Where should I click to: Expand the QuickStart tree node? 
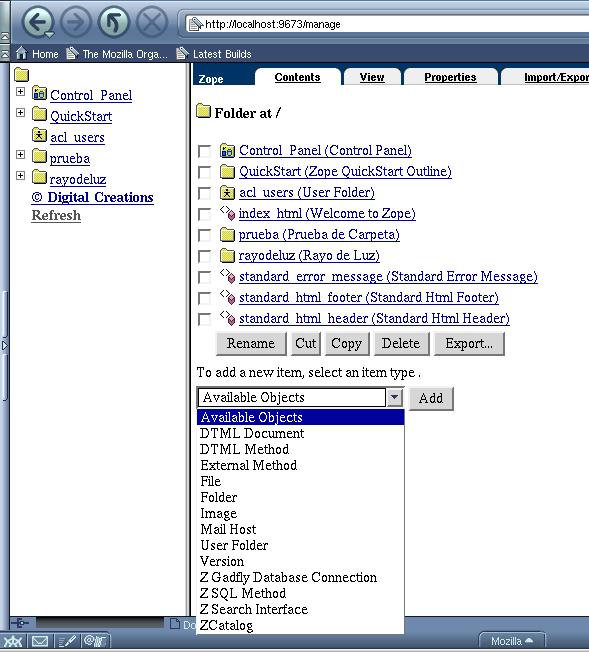coord(20,112)
